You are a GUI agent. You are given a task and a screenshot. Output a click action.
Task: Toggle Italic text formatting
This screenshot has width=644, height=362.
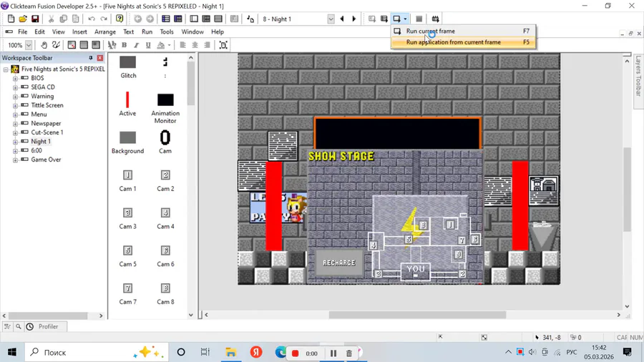(x=137, y=45)
